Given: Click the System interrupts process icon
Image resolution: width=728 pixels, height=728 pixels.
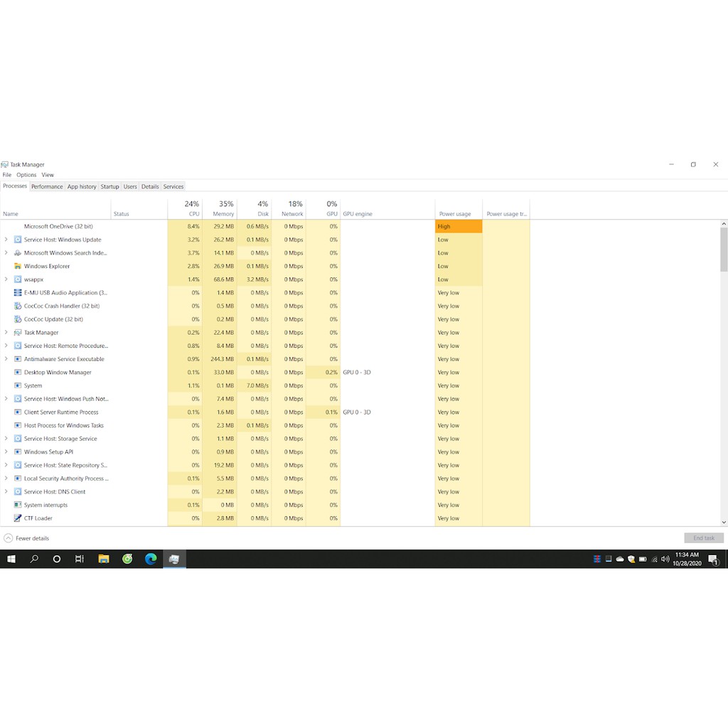Looking at the screenshot, I should [18, 505].
